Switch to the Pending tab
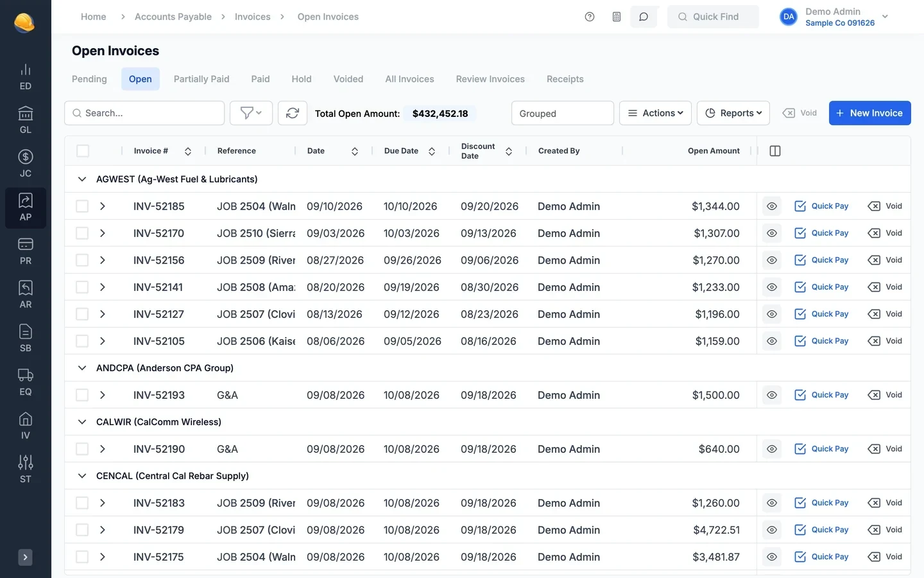The height and width of the screenshot is (578, 924). tap(89, 79)
